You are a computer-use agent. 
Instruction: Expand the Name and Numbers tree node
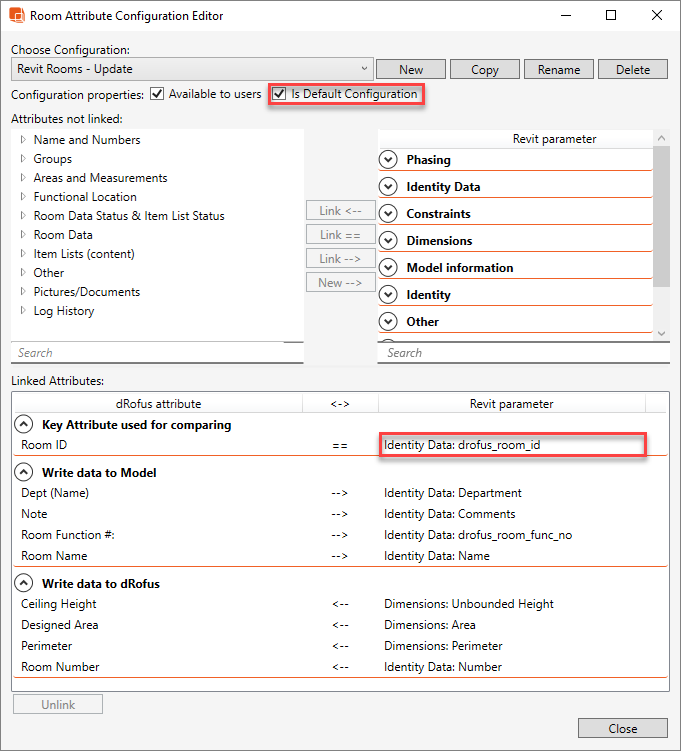click(23, 140)
